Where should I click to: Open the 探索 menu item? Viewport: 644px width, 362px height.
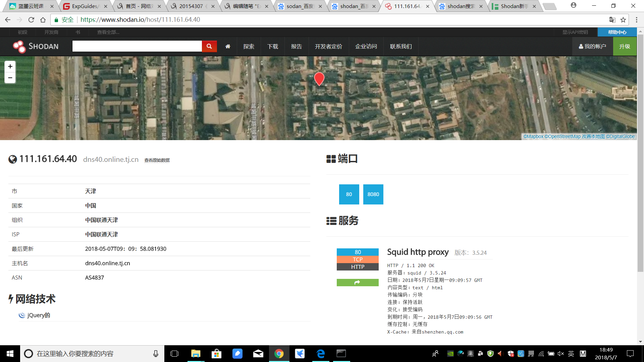tap(249, 46)
